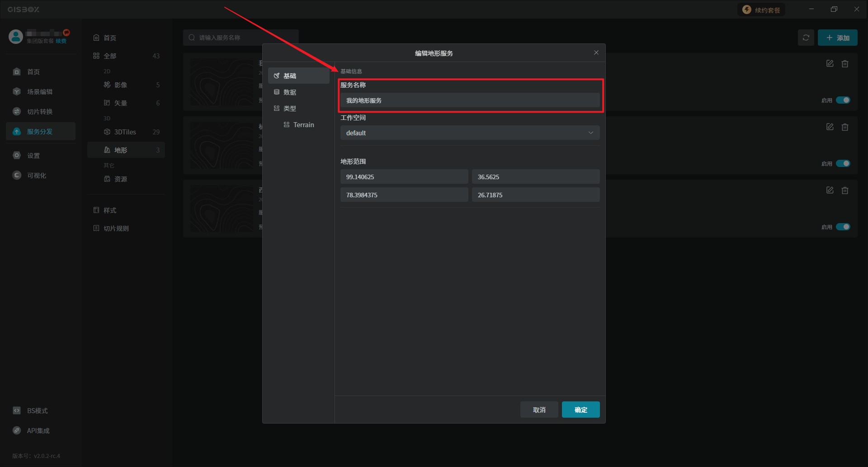Expand the 工作空间 default dropdown
Viewport: 868px width, 467px height.
[469, 133]
